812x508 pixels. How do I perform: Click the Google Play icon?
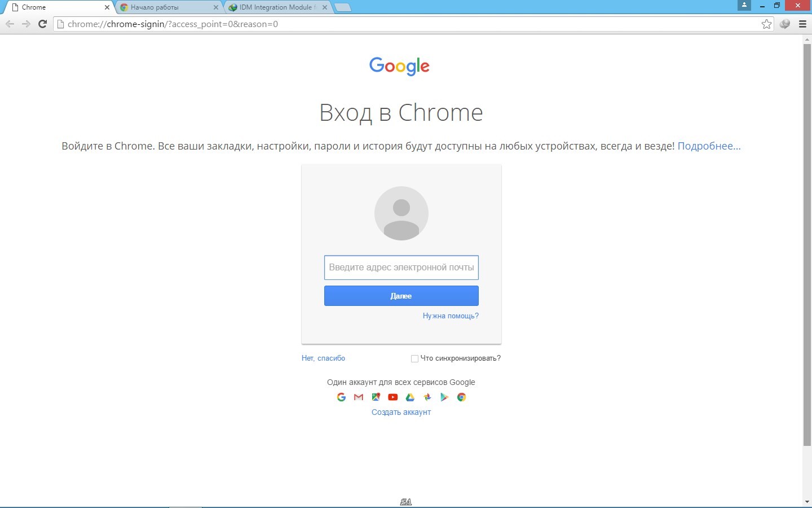[x=444, y=397]
